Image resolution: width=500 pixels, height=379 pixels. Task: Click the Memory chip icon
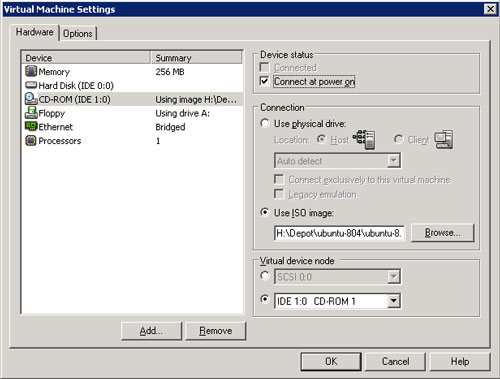(x=31, y=71)
